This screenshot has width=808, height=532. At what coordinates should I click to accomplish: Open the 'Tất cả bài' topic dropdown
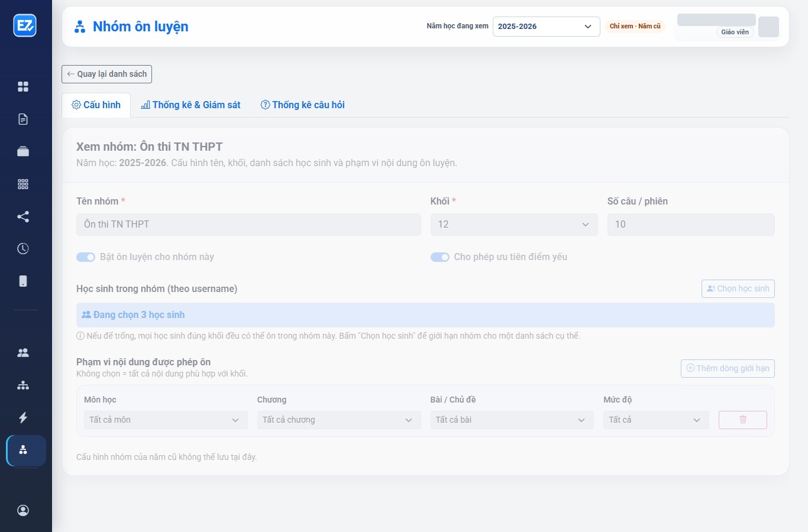512,420
